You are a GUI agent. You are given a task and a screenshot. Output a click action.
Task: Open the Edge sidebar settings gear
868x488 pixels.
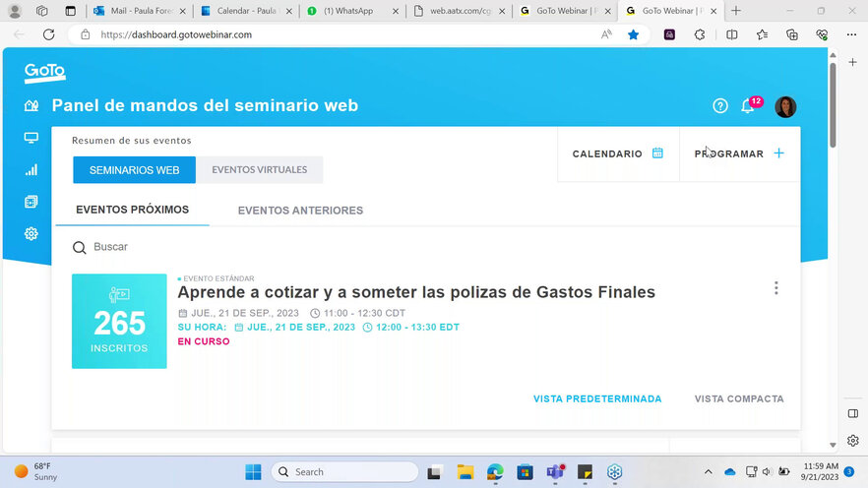click(x=852, y=441)
